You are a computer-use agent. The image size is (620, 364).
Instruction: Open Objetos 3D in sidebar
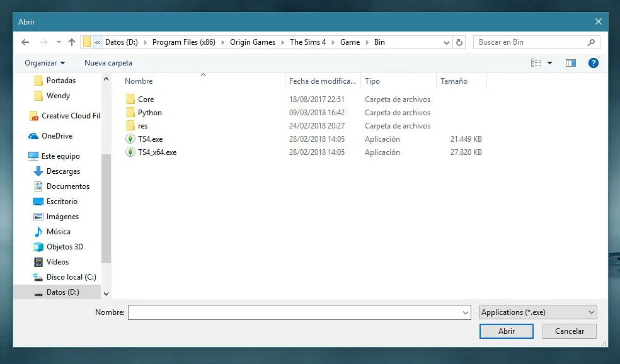point(65,247)
